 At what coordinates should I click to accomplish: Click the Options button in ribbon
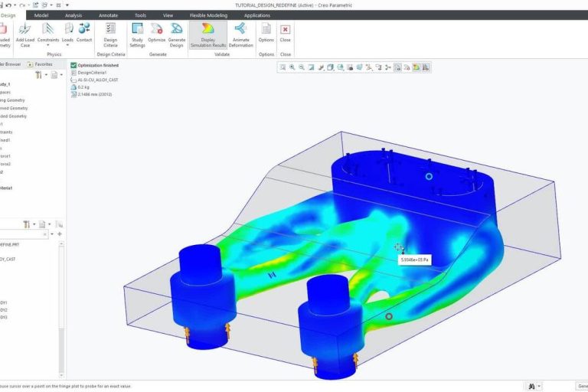point(266,34)
